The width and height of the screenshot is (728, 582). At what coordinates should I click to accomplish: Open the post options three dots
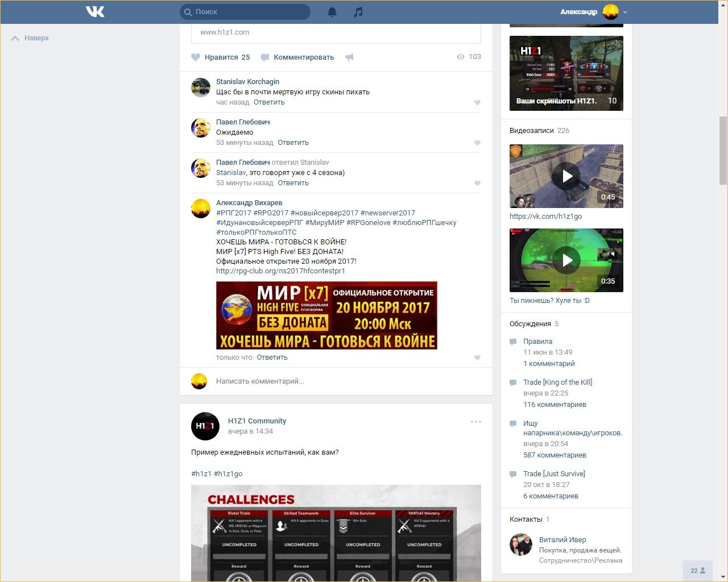476,422
